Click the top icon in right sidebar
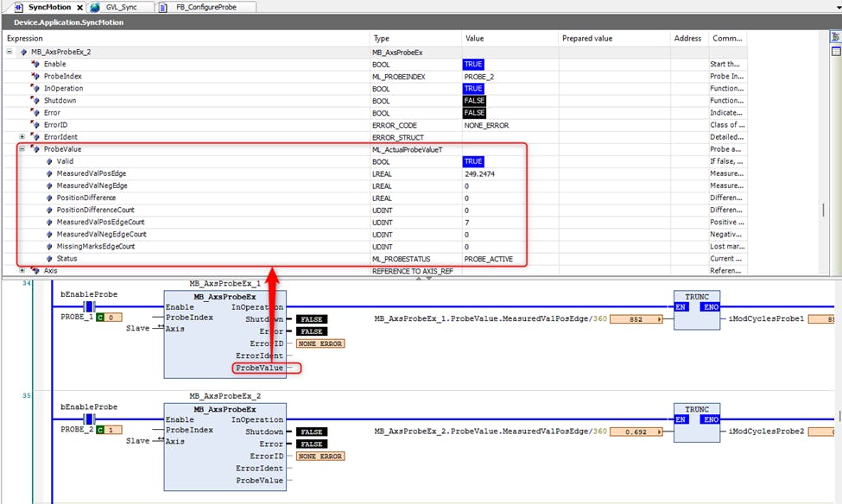The image size is (842, 504). tap(834, 38)
